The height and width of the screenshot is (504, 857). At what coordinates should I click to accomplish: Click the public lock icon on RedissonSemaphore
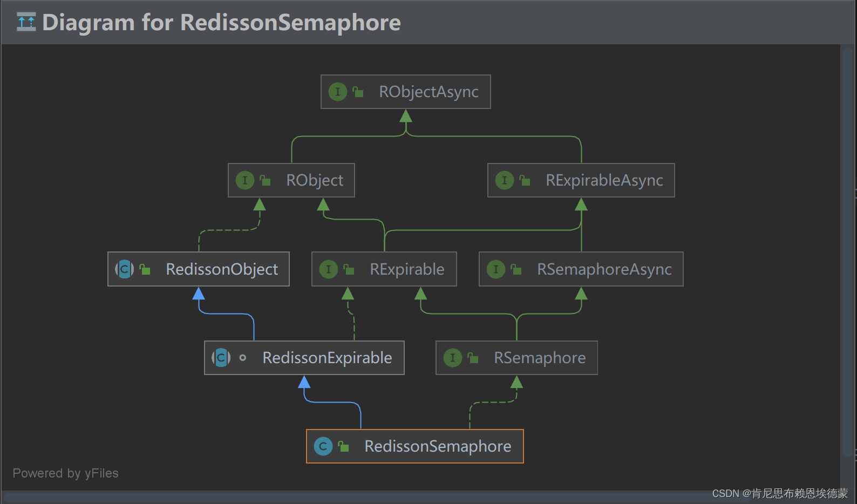pos(343,446)
